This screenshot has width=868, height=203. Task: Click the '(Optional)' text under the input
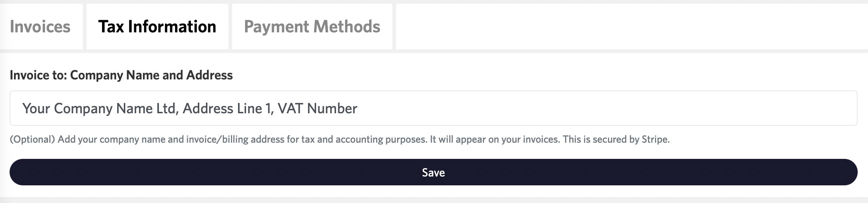(32, 139)
